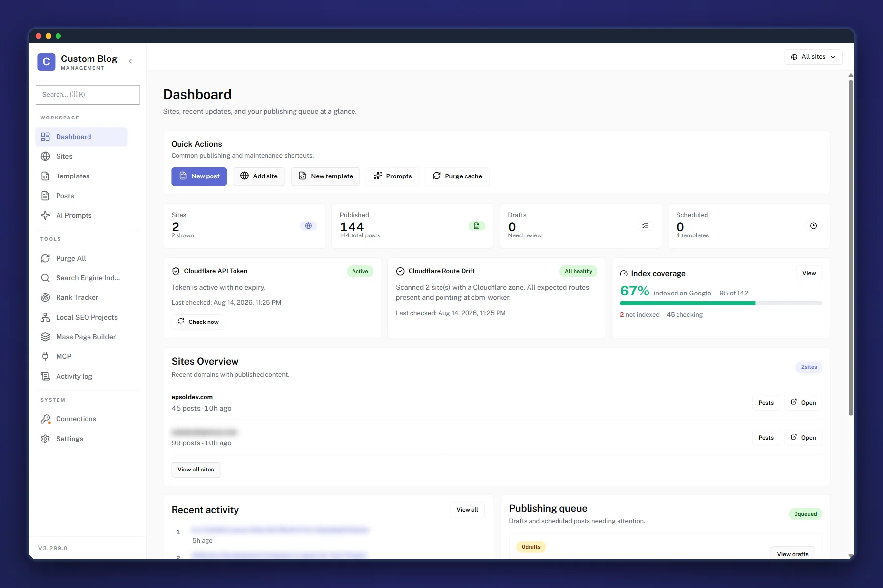Click the Settings gear icon
This screenshot has width=883, height=588.
click(45, 439)
